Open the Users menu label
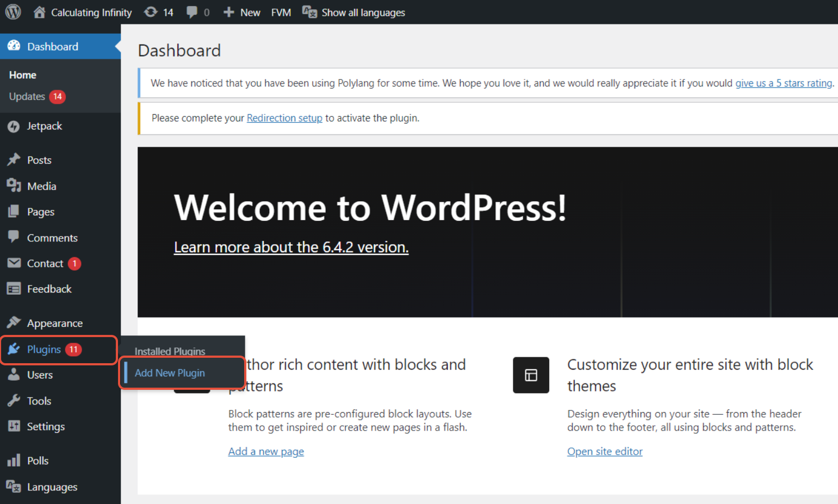Image resolution: width=838 pixels, height=504 pixels. click(40, 375)
